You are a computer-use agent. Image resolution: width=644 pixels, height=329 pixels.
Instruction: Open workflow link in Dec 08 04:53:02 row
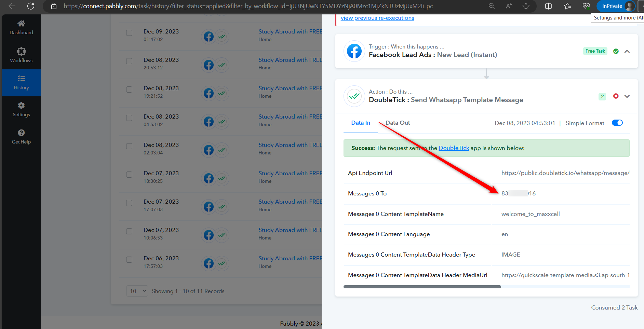pos(290,116)
